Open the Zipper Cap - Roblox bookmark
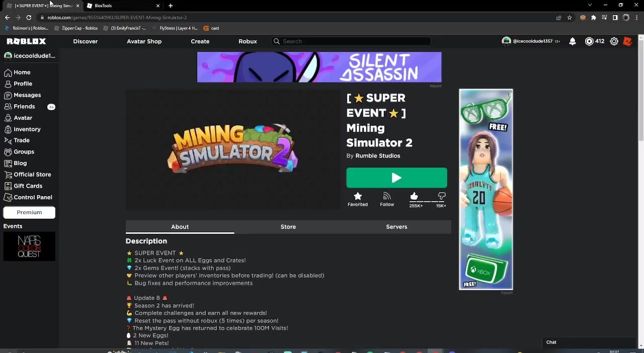The height and width of the screenshot is (353, 644). pyautogui.click(x=76, y=28)
